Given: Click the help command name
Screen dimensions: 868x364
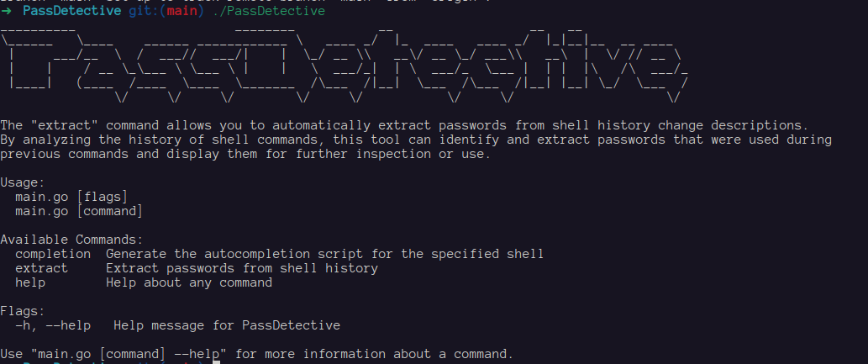Looking at the screenshot, I should pyautogui.click(x=30, y=282).
